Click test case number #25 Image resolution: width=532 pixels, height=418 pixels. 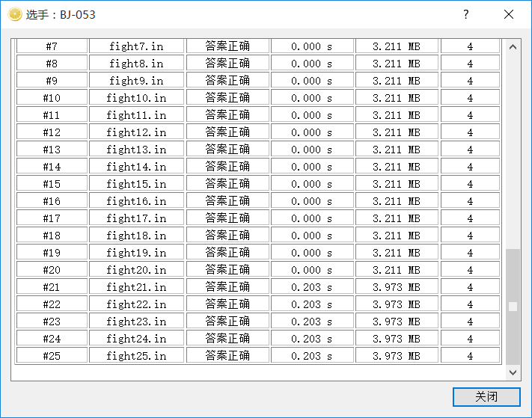tap(52, 356)
